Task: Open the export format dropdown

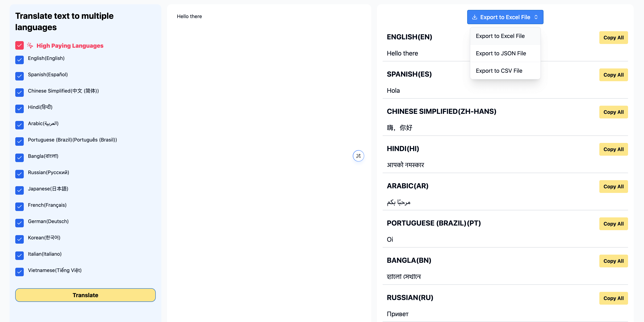Action: click(505, 17)
